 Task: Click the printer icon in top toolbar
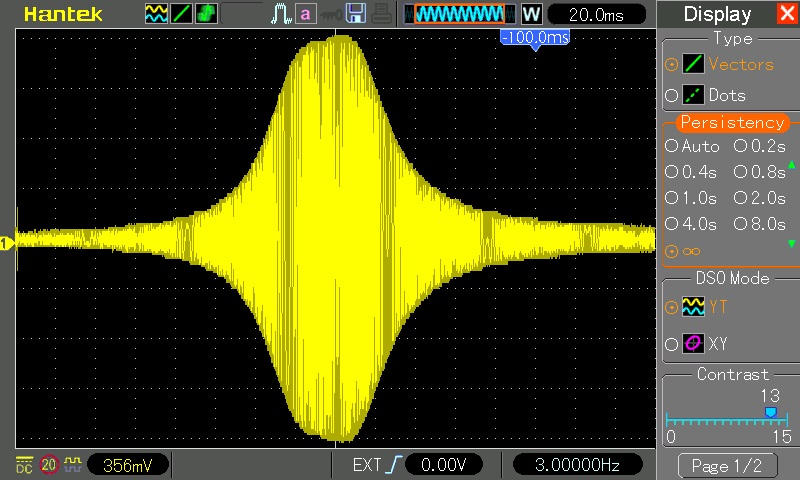(x=381, y=14)
